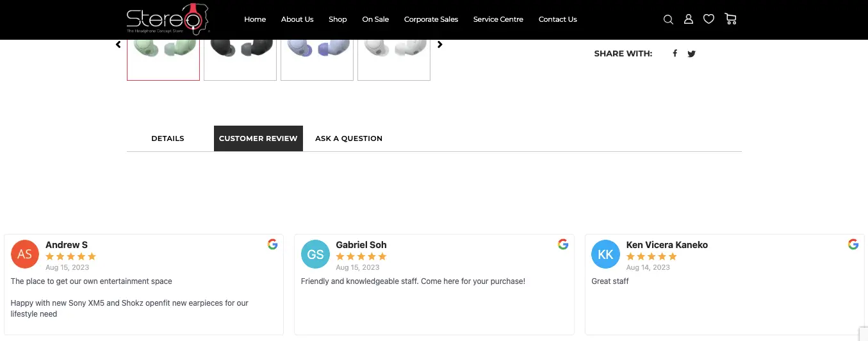Open About Us page

297,19
